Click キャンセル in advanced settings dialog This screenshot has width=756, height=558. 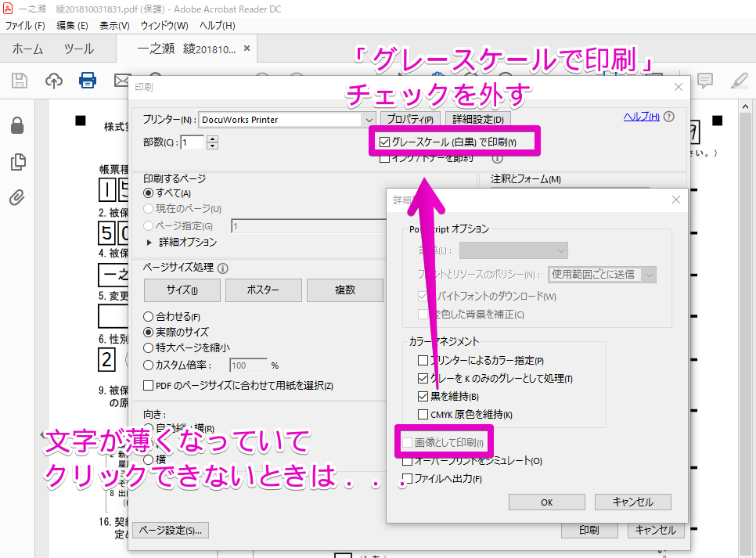[632, 502]
